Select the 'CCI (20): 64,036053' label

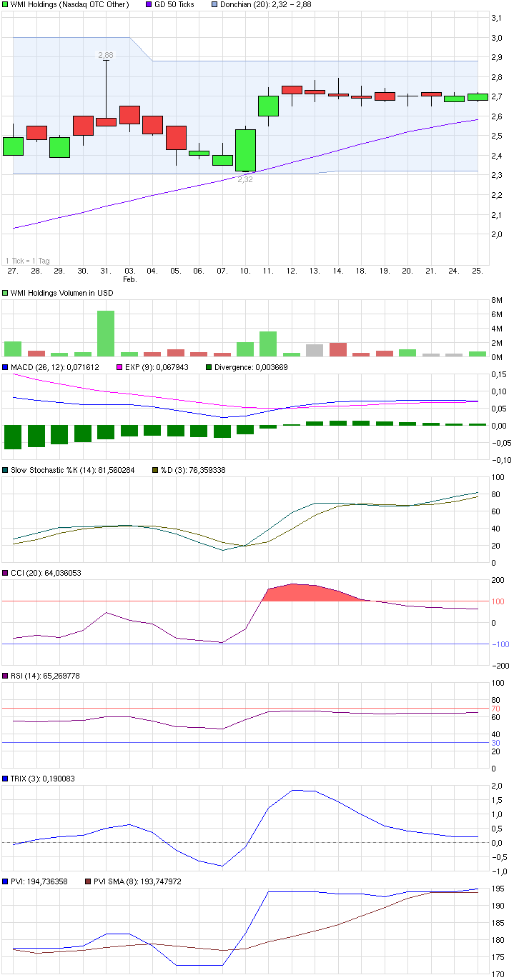[45, 573]
